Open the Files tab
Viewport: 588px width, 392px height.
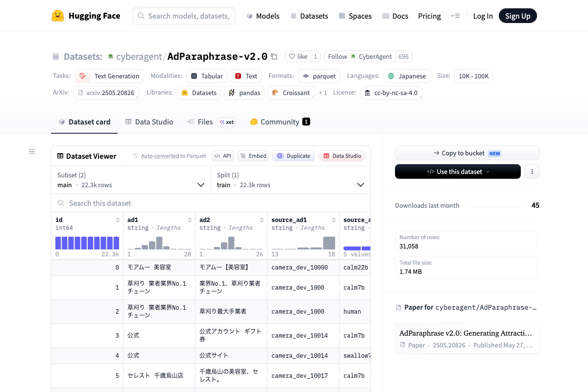(x=212, y=122)
